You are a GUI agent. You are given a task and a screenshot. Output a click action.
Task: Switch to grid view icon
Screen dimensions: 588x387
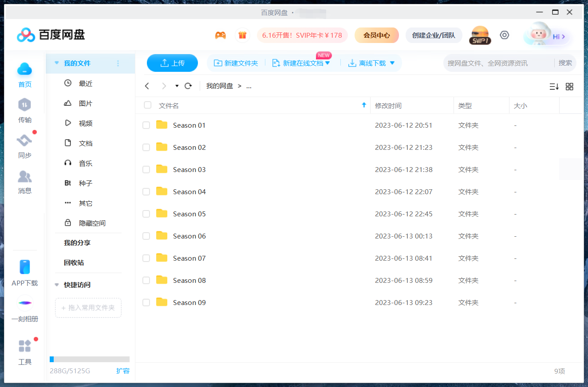tap(569, 86)
